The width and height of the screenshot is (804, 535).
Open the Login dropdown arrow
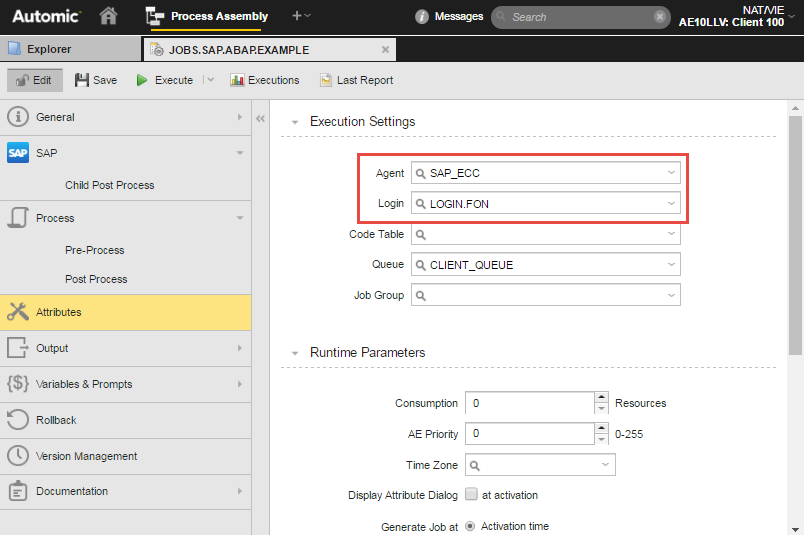point(671,204)
